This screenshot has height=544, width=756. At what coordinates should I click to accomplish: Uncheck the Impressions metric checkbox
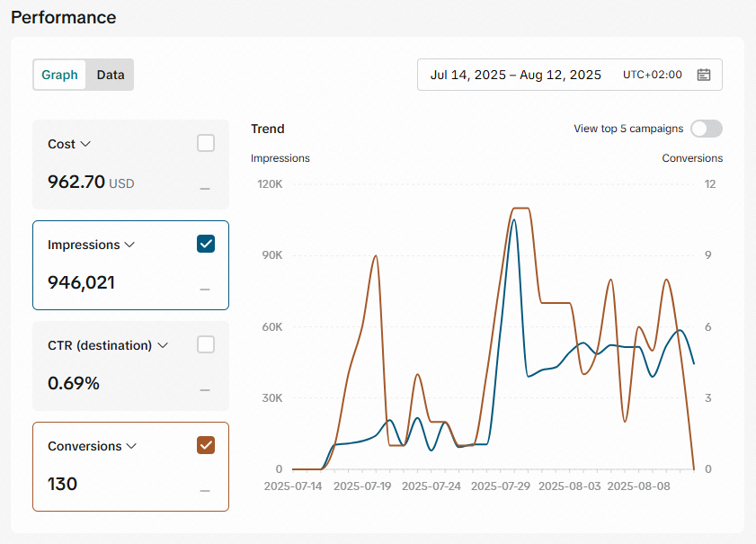pyautogui.click(x=206, y=244)
